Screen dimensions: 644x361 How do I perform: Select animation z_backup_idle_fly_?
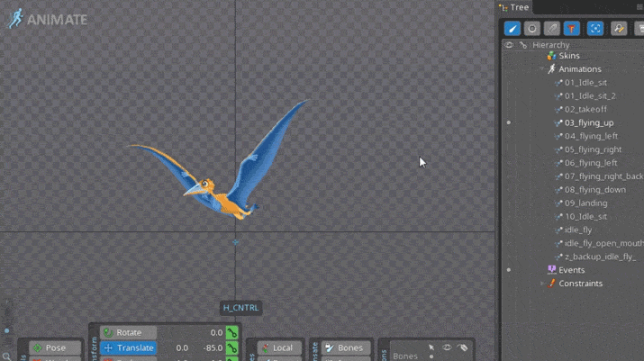point(600,257)
